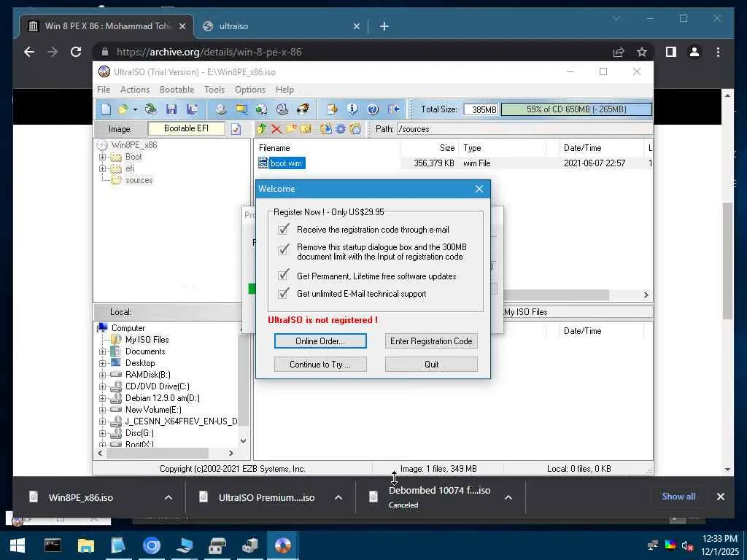Viewport: 747px width, 560px height.
Task: Expand the RAMDisk(B:) drive node
Action: coord(102,375)
